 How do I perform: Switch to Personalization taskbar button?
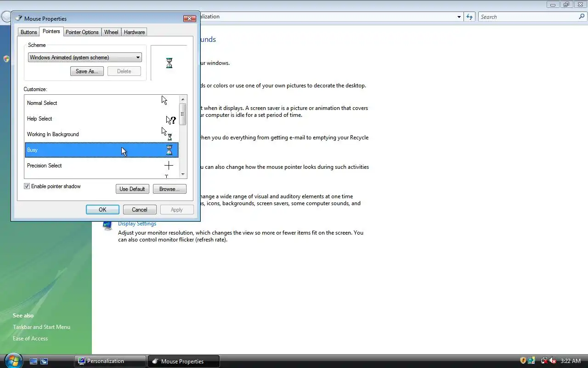click(x=110, y=361)
